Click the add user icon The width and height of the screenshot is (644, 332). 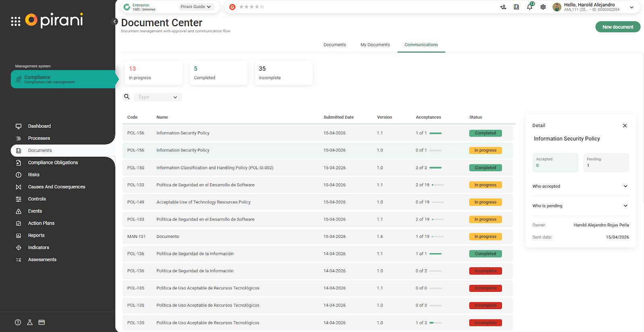coord(503,7)
